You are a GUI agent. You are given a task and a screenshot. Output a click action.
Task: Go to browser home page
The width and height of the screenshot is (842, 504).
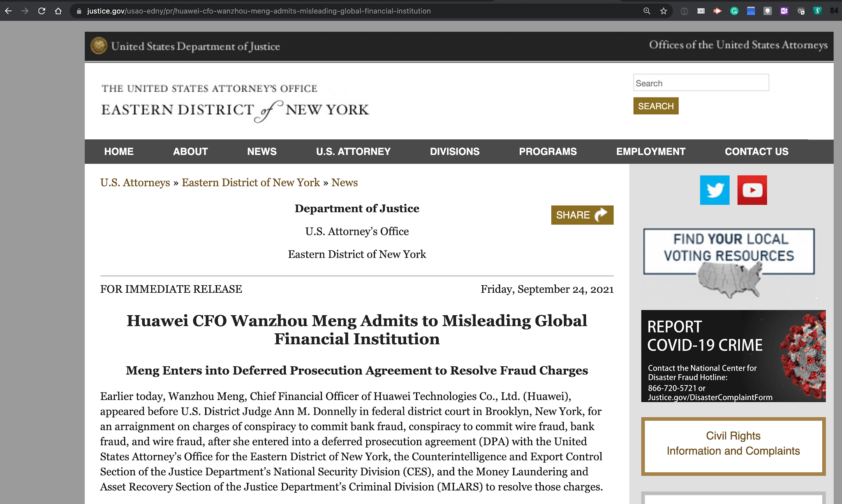pos(58,11)
